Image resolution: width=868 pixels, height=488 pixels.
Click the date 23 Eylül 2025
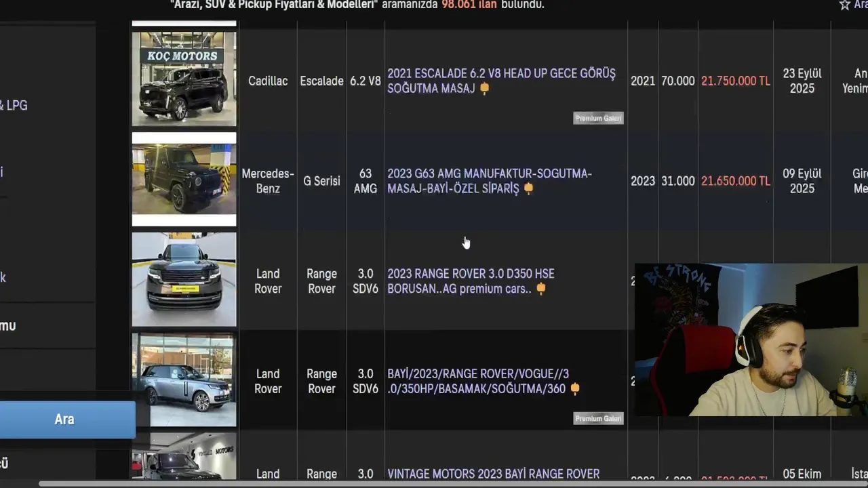click(802, 81)
